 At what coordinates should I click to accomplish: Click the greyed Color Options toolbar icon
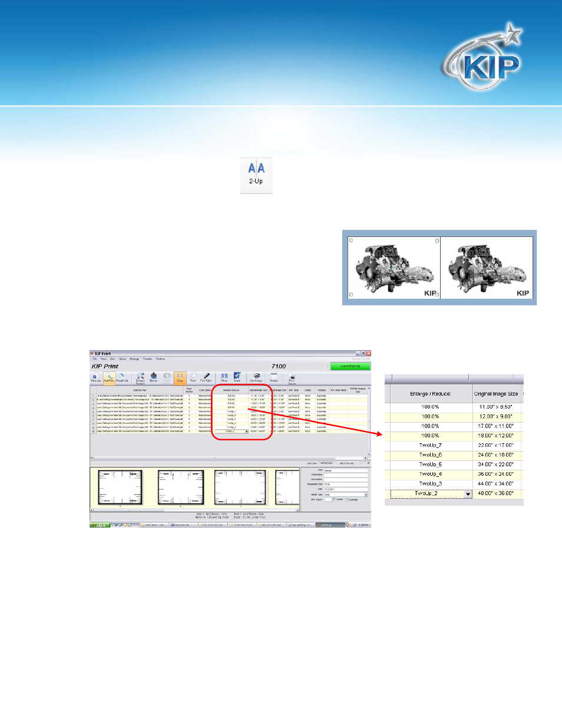(x=167, y=378)
